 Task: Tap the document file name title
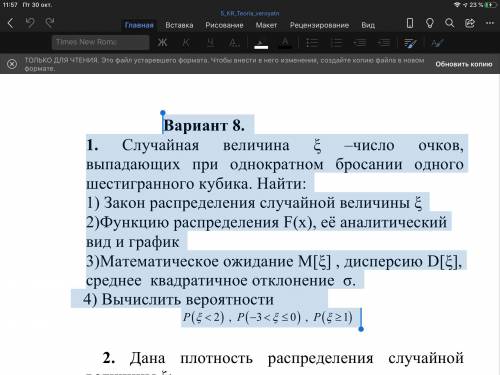coord(250,13)
